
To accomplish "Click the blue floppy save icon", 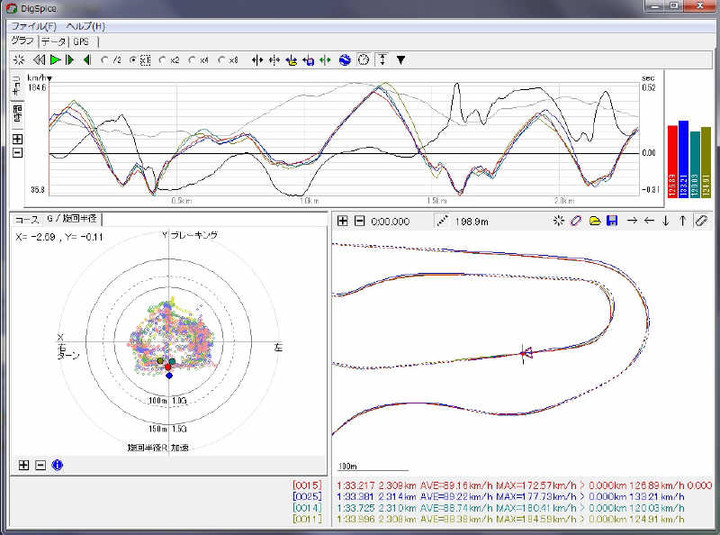I will 612,221.
